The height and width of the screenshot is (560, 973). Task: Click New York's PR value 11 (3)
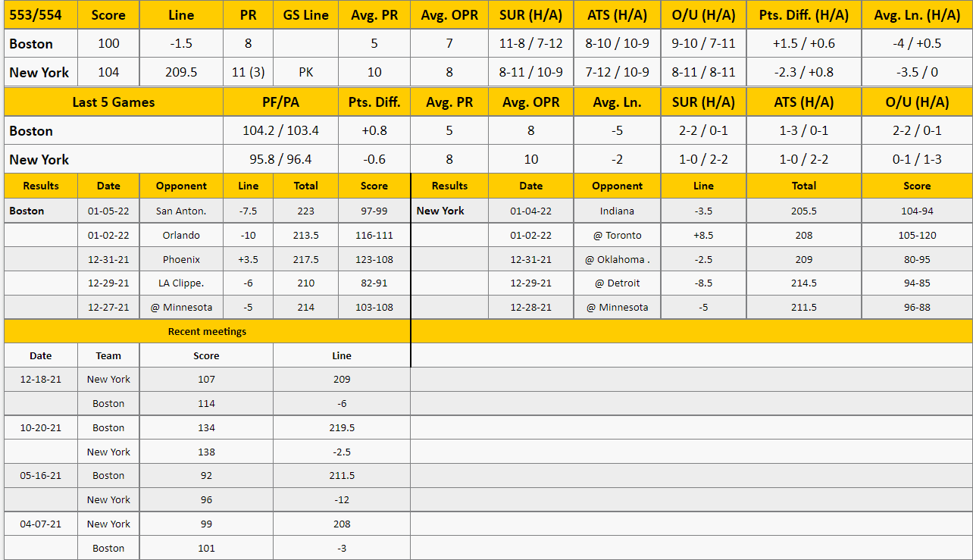pos(248,73)
